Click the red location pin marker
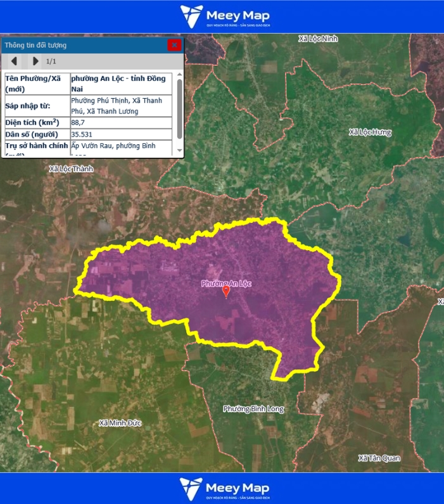444x504 pixels. (x=226, y=291)
